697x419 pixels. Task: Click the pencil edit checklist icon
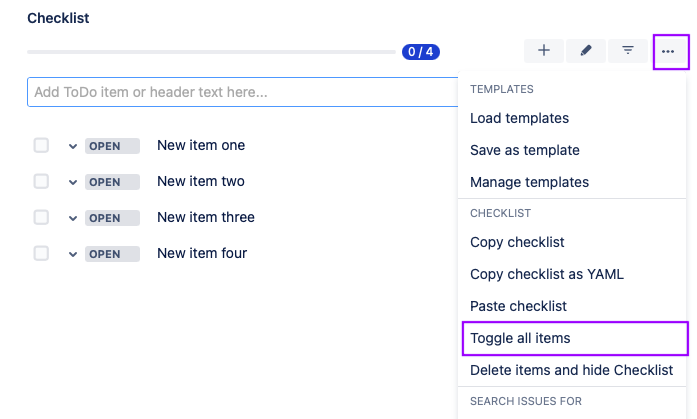click(x=586, y=51)
